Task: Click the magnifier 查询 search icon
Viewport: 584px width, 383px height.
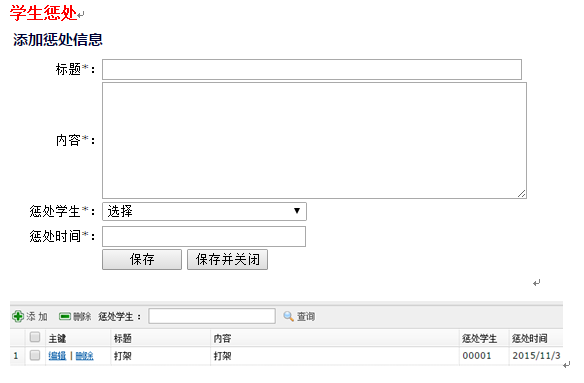Action: tap(288, 316)
